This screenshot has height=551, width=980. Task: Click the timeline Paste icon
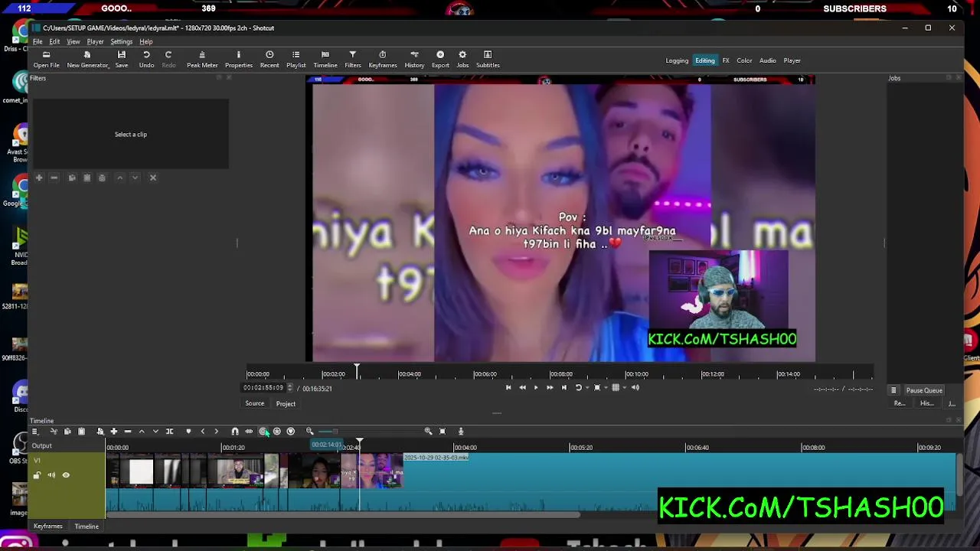click(81, 432)
